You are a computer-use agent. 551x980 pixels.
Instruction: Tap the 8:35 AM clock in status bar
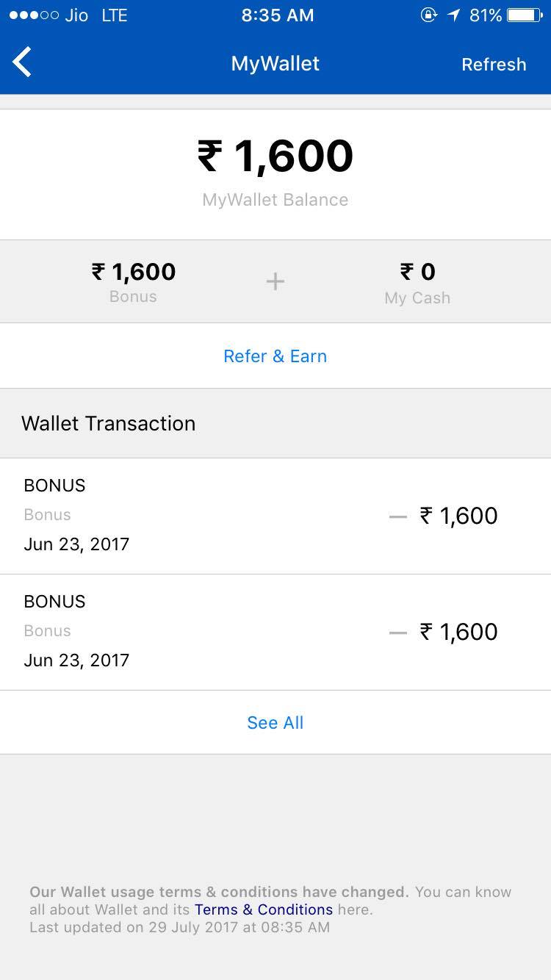(277, 15)
